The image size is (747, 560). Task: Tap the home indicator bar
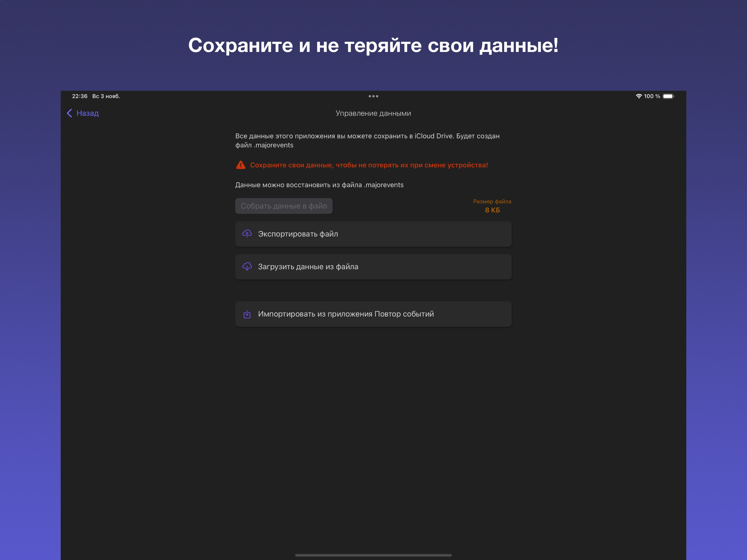click(x=373, y=555)
